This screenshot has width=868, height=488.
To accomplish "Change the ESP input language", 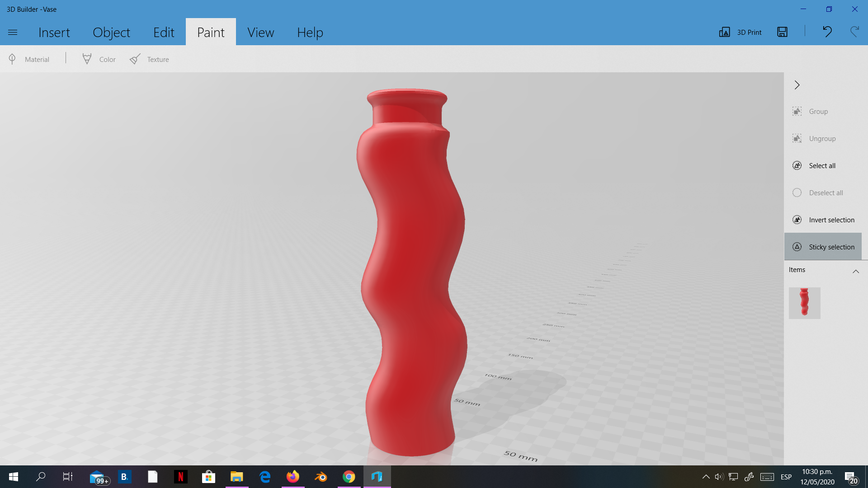I will pos(786,477).
